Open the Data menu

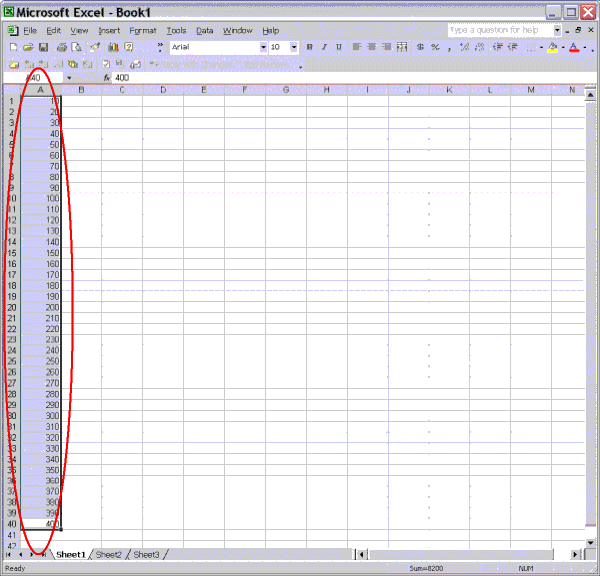click(x=205, y=31)
